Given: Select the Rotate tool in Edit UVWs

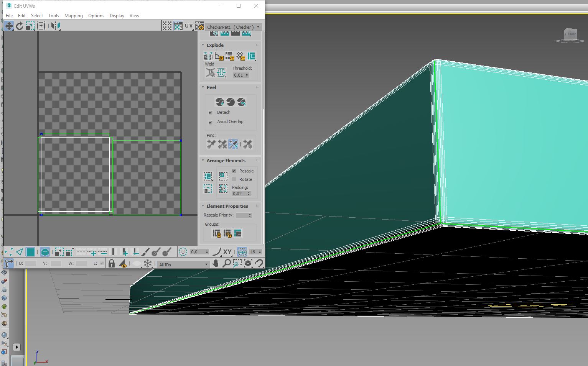Looking at the screenshot, I should [x=19, y=26].
